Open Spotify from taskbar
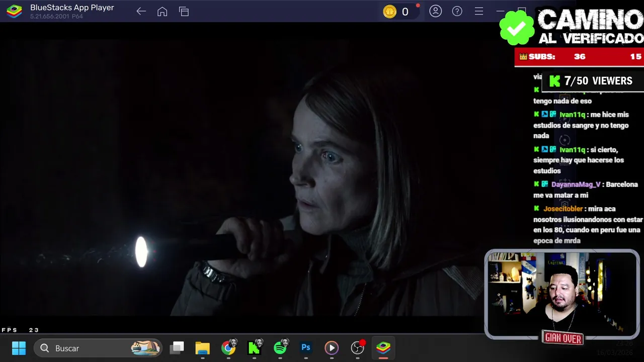Screen dimensions: 644x362 click(x=280, y=347)
